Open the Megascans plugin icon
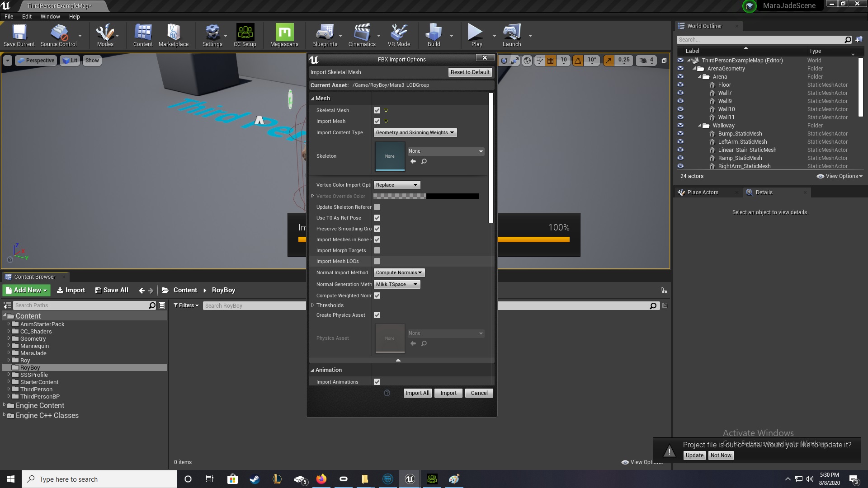The height and width of the screenshot is (488, 868). (x=284, y=35)
